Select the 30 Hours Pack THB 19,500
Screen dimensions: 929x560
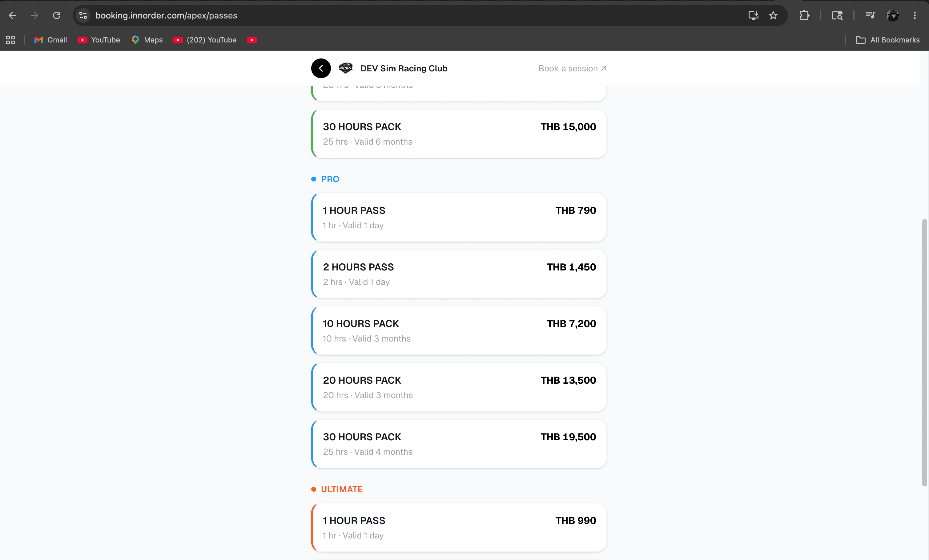[459, 444]
